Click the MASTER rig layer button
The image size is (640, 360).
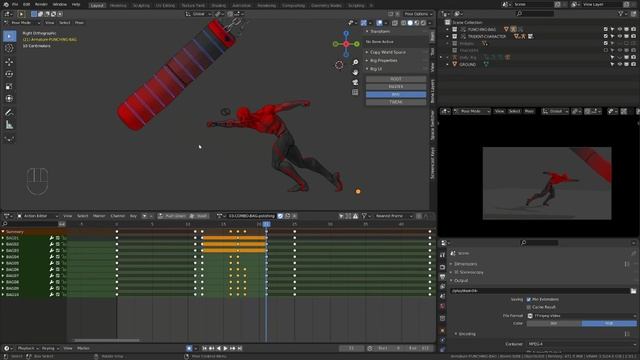[396, 87]
